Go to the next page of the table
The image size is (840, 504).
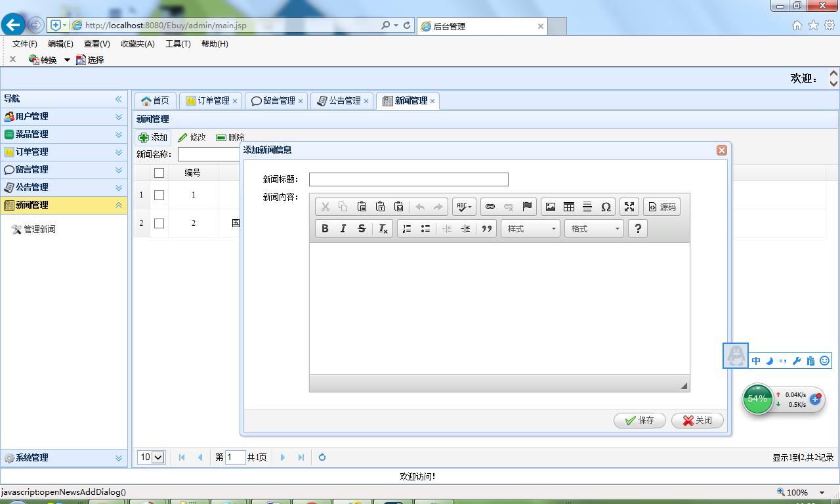point(283,457)
